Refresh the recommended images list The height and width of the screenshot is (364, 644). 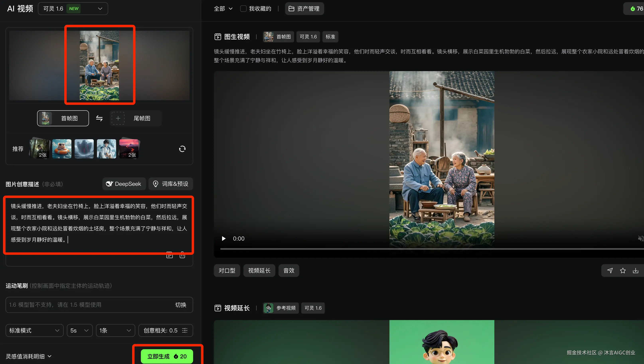[182, 149]
